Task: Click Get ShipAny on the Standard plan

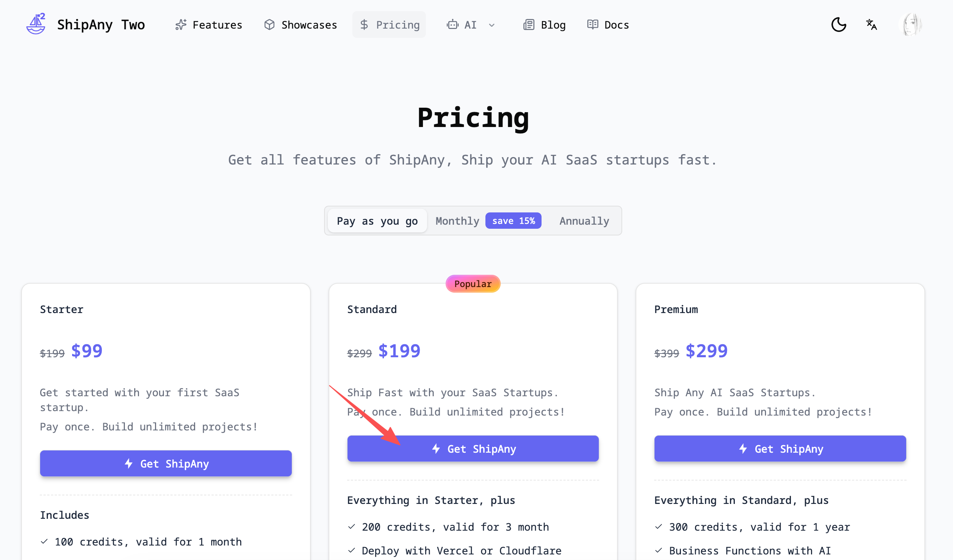Action: pos(473,449)
